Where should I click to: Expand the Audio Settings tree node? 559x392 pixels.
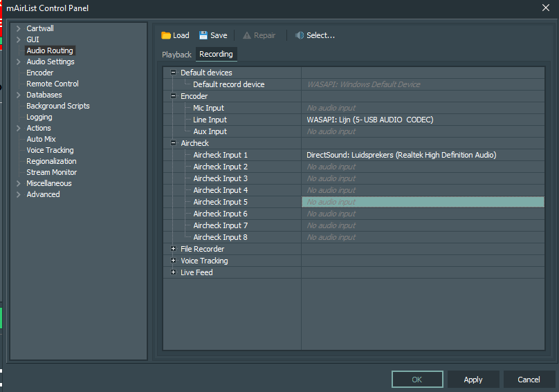19,62
